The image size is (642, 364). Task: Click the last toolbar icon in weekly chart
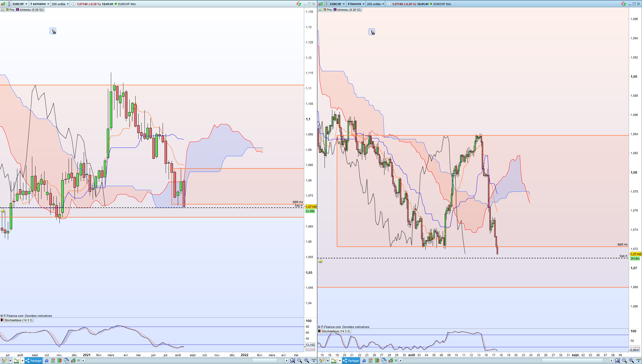314,360
